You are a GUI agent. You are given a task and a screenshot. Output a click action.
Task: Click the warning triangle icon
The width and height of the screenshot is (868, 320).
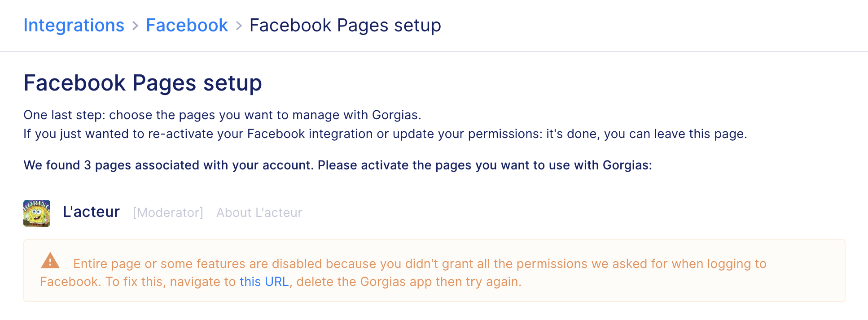tap(50, 260)
